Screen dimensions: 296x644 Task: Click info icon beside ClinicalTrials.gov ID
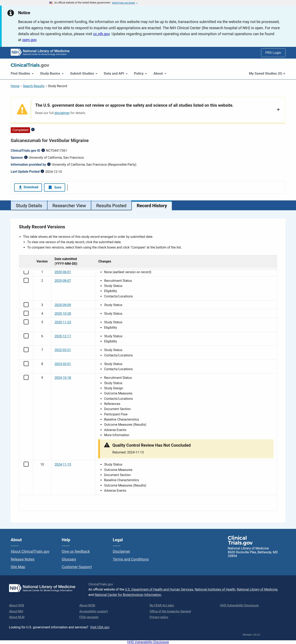click(x=43, y=150)
